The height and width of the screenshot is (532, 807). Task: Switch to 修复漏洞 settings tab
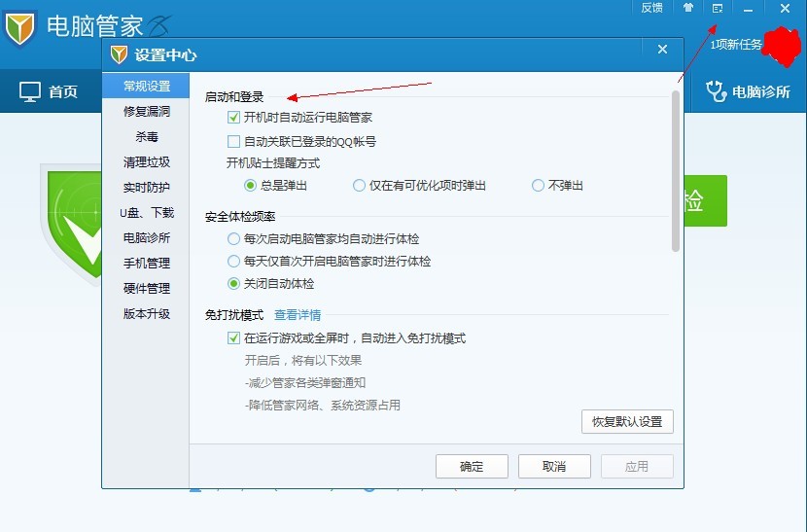[x=146, y=111]
